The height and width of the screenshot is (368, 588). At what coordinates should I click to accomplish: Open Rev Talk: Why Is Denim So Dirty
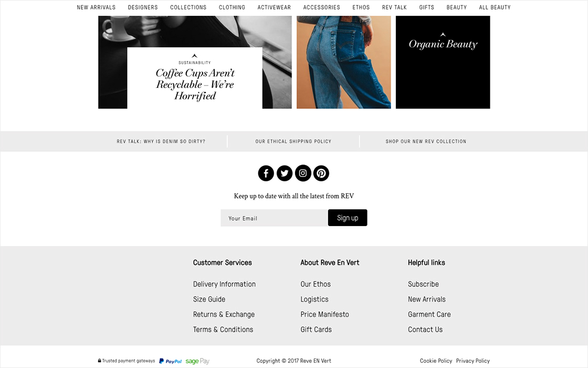[x=161, y=141]
